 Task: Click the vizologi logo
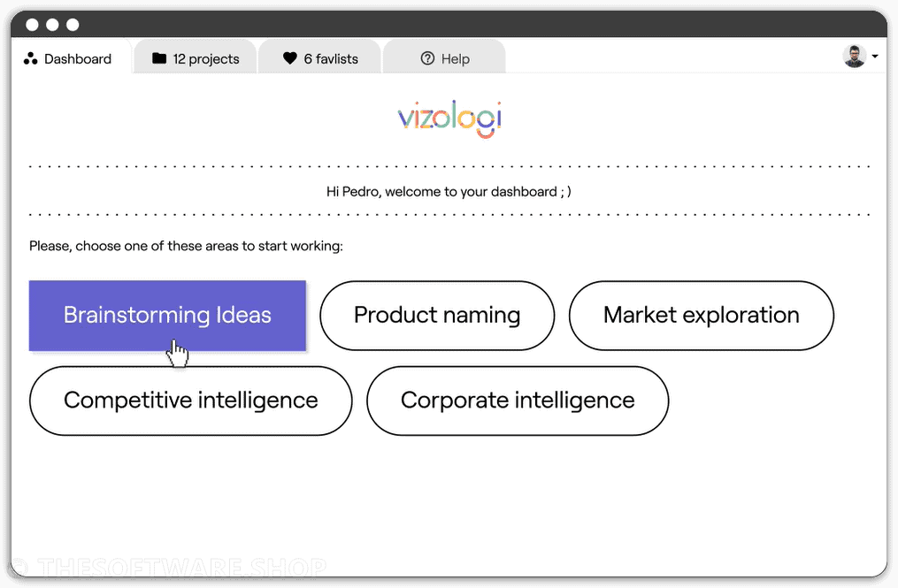pos(449,119)
